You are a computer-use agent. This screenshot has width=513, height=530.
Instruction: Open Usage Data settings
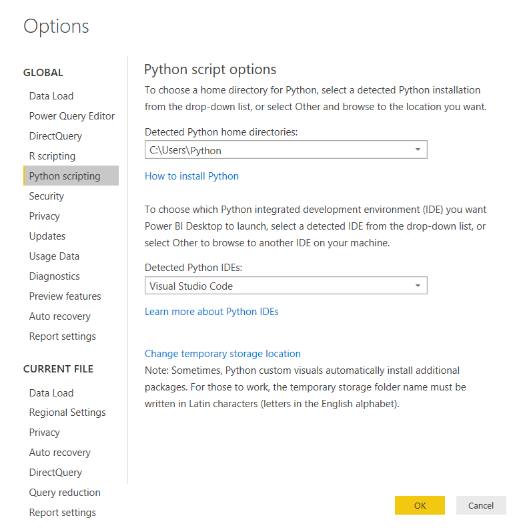pos(54,256)
